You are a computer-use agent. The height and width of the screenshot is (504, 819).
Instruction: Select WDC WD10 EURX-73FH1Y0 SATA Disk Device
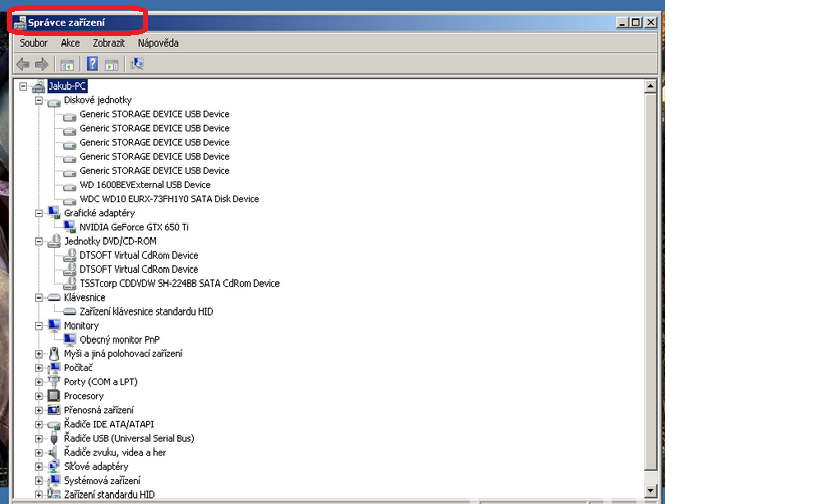pyautogui.click(x=169, y=198)
